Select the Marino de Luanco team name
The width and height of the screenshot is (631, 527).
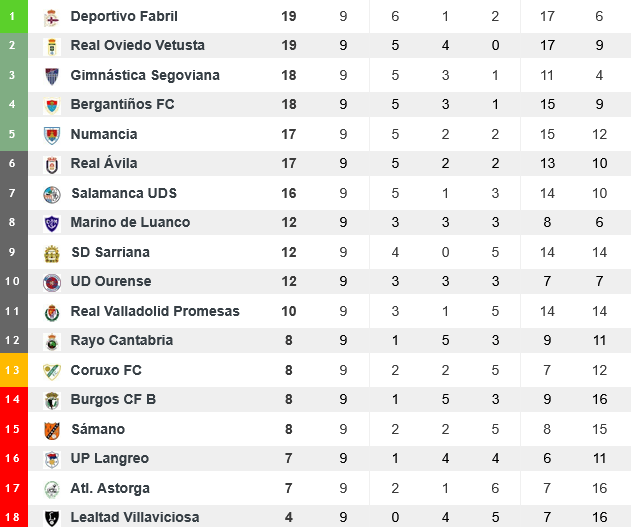[x=130, y=223]
